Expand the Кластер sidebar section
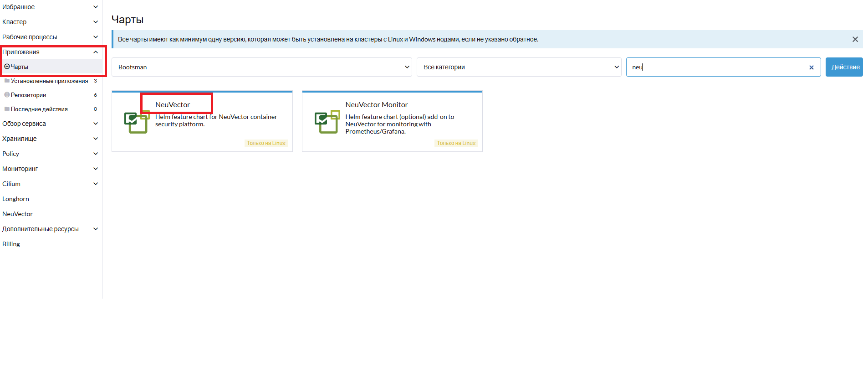The image size is (868, 388). (x=96, y=22)
